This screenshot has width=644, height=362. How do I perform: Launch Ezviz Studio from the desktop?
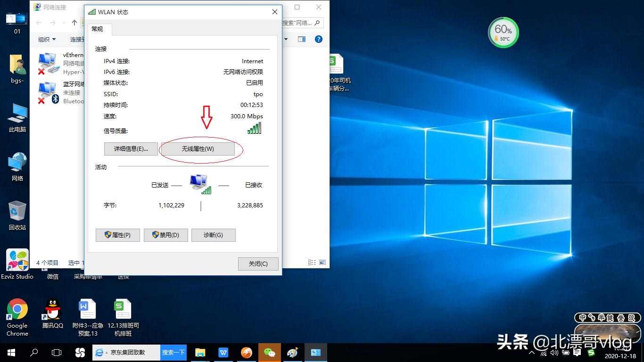tap(17, 260)
